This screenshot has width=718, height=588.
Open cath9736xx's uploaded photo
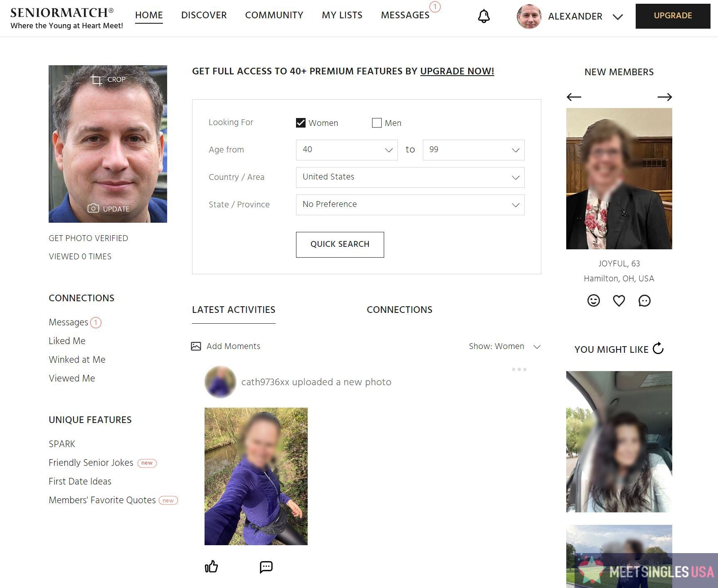pyautogui.click(x=256, y=476)
